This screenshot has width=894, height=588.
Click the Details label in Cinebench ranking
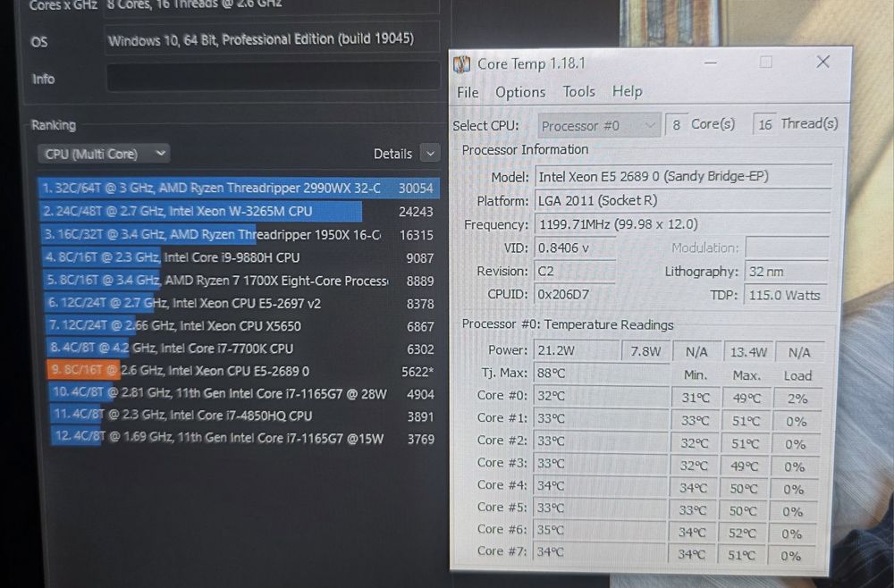[x=392, y=154]
